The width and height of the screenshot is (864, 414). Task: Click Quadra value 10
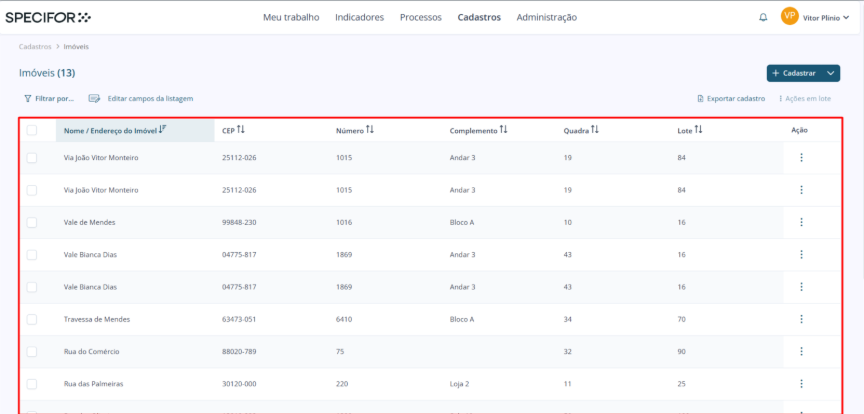(x=568, y=222)
